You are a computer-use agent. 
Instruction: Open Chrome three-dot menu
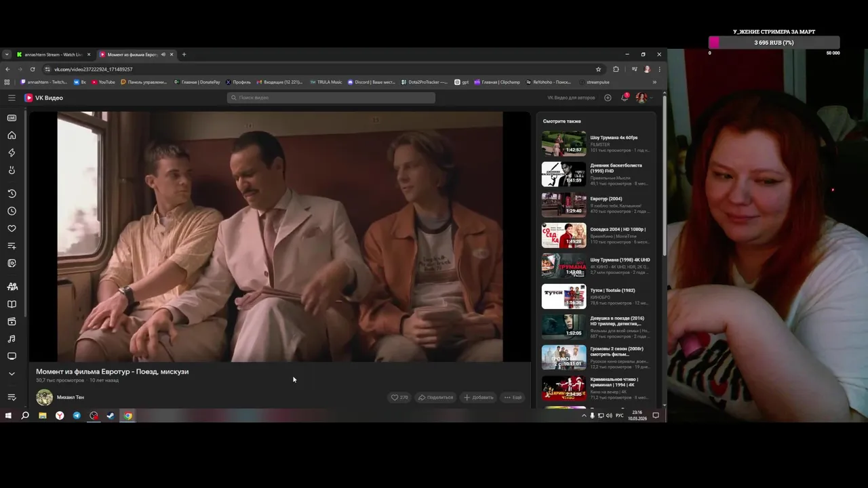tap(659, 69)
